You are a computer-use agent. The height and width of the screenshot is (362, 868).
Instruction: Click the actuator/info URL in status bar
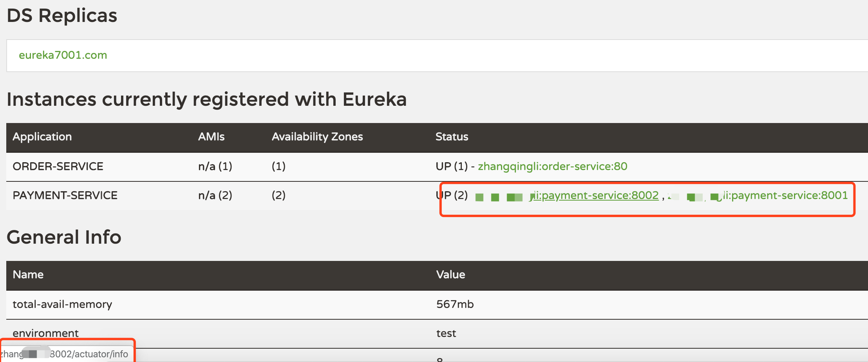click(x=89, y=354)
